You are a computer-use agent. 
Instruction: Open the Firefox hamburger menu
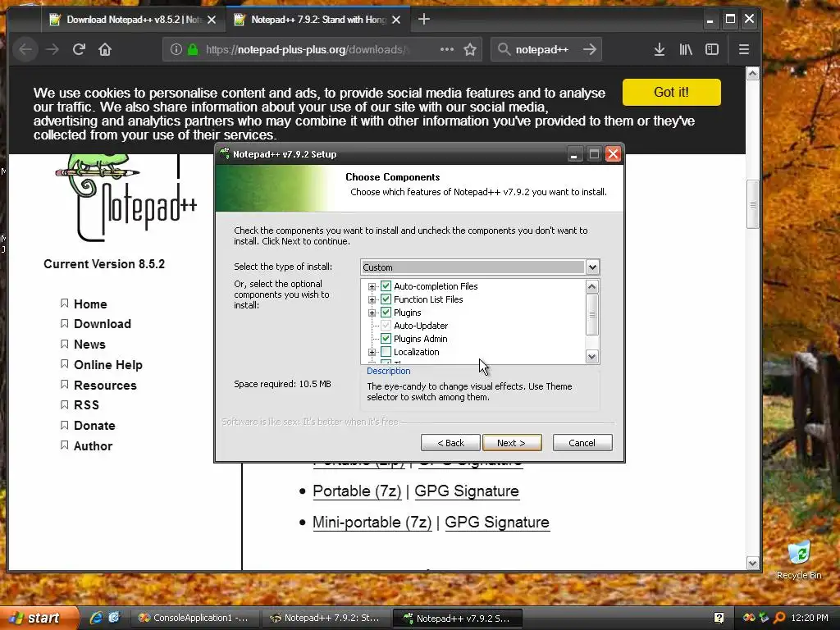[744, 49]
